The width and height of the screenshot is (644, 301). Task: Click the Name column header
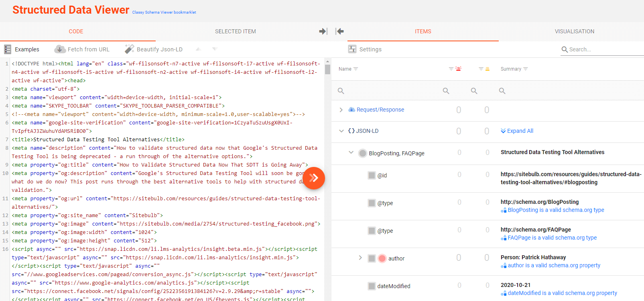click(x=345, y=69)
